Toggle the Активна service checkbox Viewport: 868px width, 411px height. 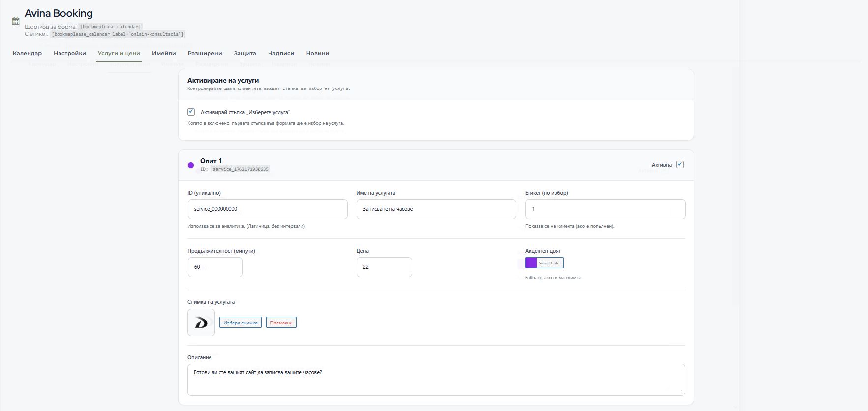680,165
